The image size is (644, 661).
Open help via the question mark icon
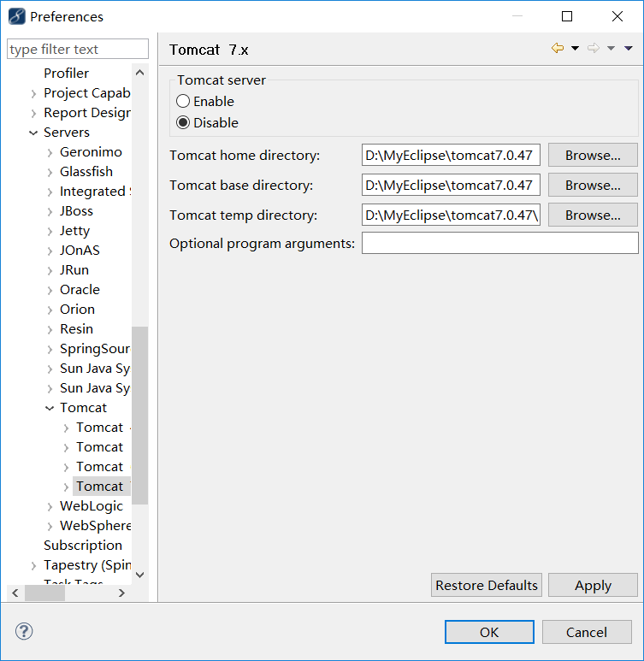pos(24,632)
